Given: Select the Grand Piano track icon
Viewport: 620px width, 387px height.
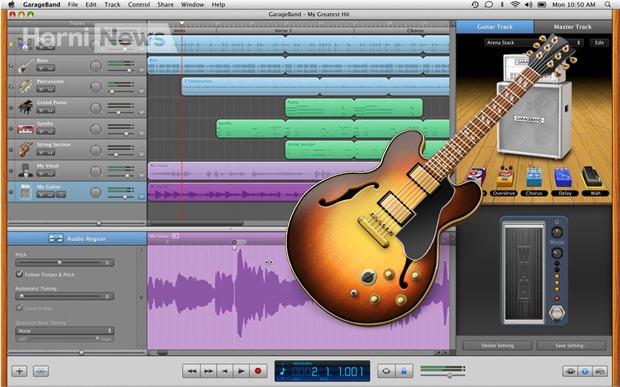Looking at the screenshot, I should point(25,107).
